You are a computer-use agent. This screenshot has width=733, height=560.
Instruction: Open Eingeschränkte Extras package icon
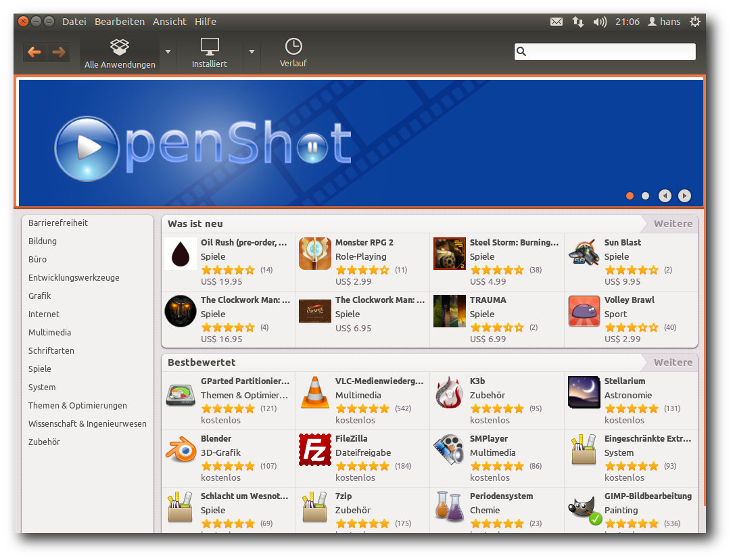584,450
